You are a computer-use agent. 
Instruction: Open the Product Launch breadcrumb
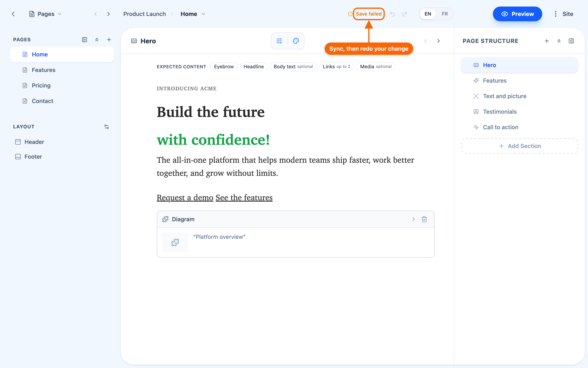tap(145, 14)
